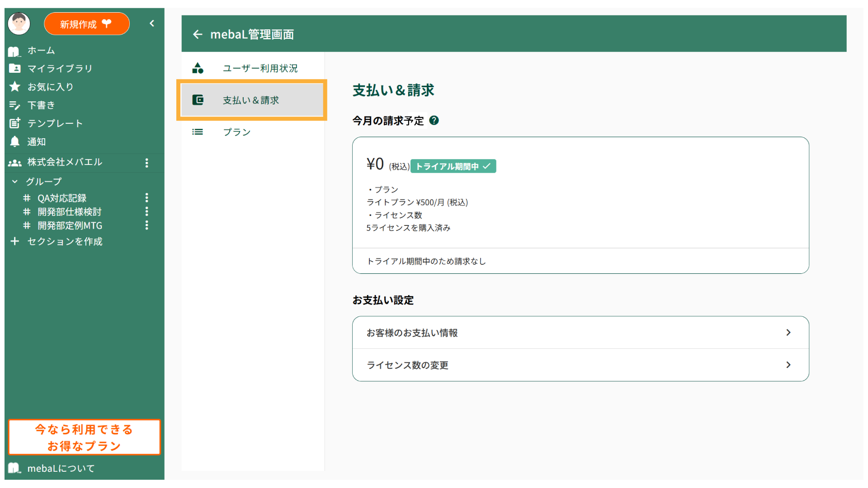Image resolution: width=868 pixels, height=488 pixels.
Task: Open お客様のお支払い情報 row
Action: (x=580, y=333)
